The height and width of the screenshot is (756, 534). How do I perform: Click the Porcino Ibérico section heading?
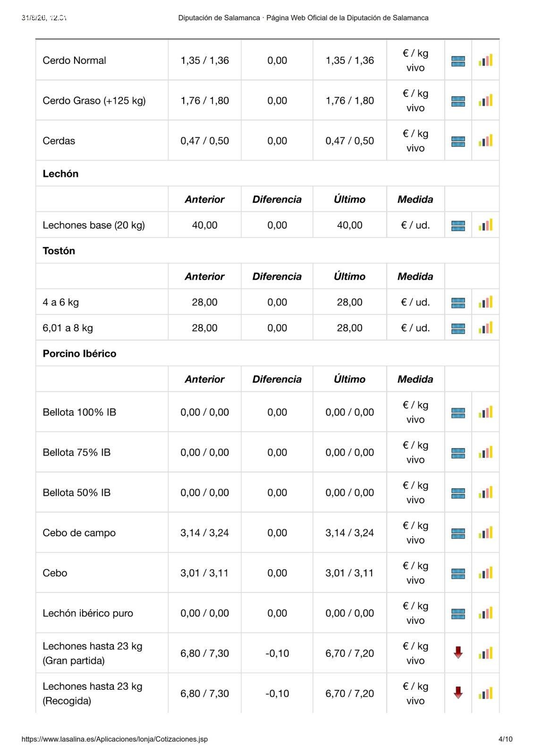pyautogui.click(x=79, y=354)
